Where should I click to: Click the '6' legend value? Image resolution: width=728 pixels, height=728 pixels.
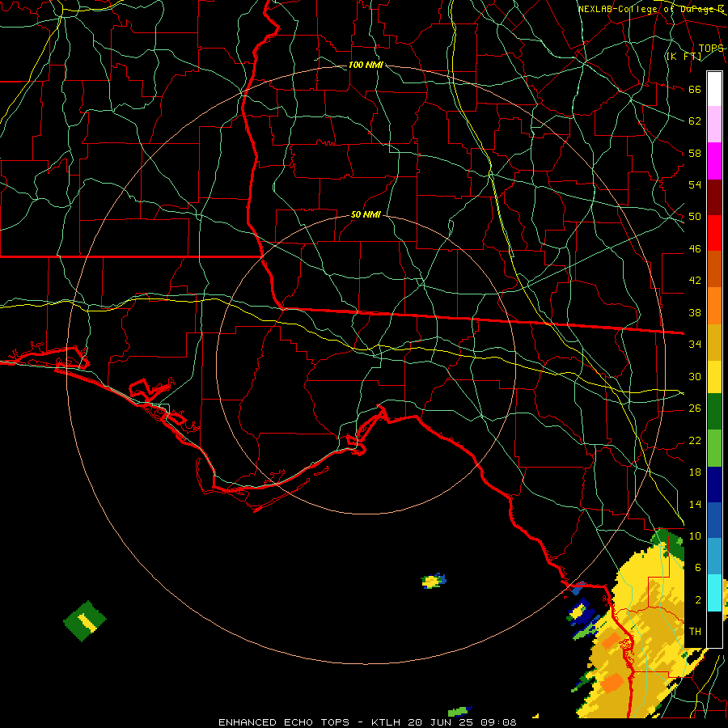point(697,568)
